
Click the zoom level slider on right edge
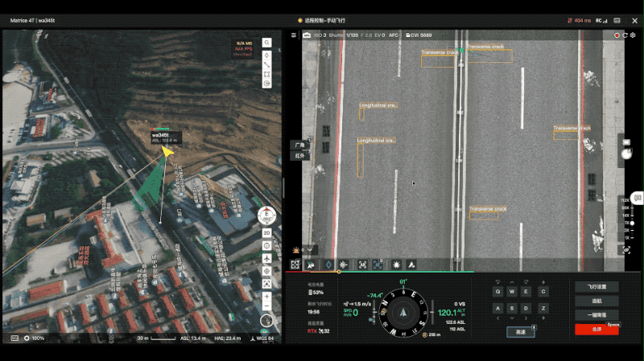click(632, 224)
